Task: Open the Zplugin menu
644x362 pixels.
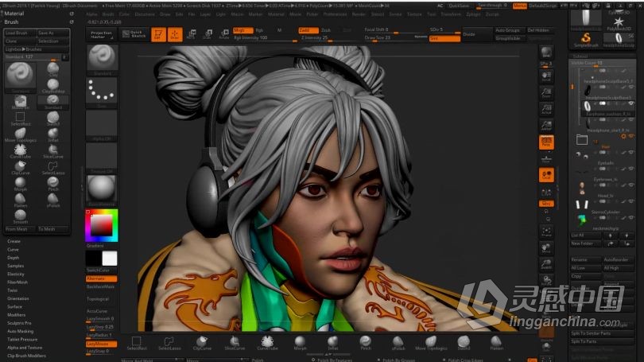Action: [473, 14]
